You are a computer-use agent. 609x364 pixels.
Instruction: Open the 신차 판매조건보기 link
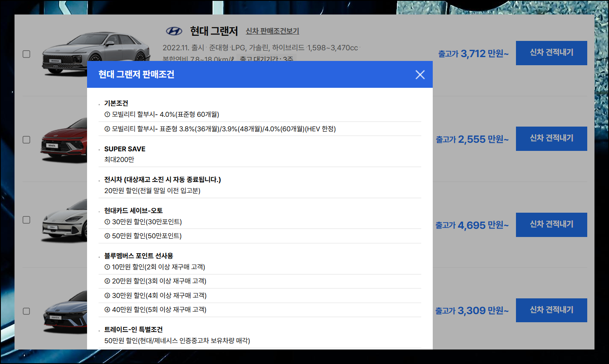(x=272, y=31)
